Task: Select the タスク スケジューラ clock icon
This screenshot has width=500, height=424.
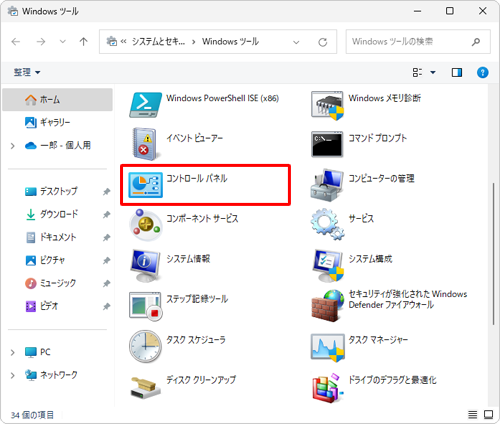Action: click(145, 347)
